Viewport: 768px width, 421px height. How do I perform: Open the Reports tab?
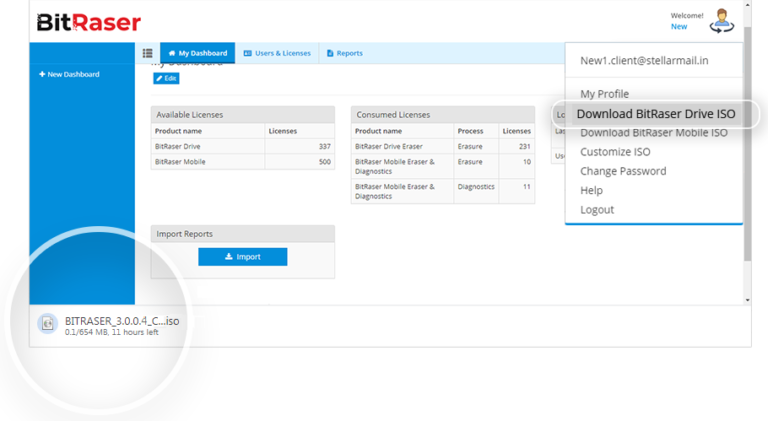(x=343, y=53)
